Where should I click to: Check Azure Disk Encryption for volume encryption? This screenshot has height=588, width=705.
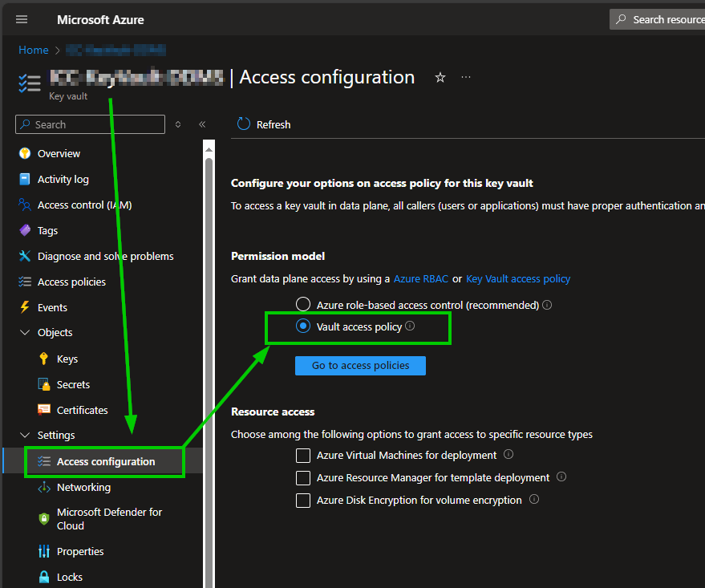click(x=303, y=501)
